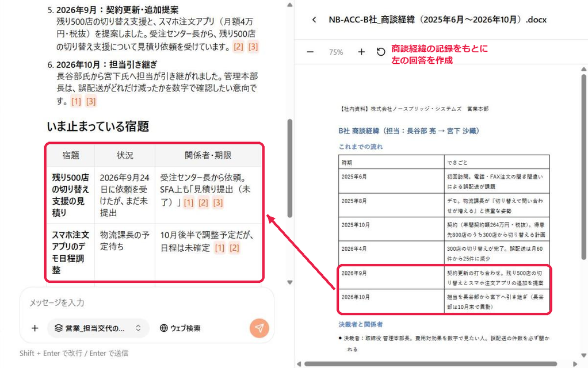Open citation [2] in the スマホ注文アプリ table row
Image resolution: width=588 pixels, height=368 pixels.
(234, 248)
